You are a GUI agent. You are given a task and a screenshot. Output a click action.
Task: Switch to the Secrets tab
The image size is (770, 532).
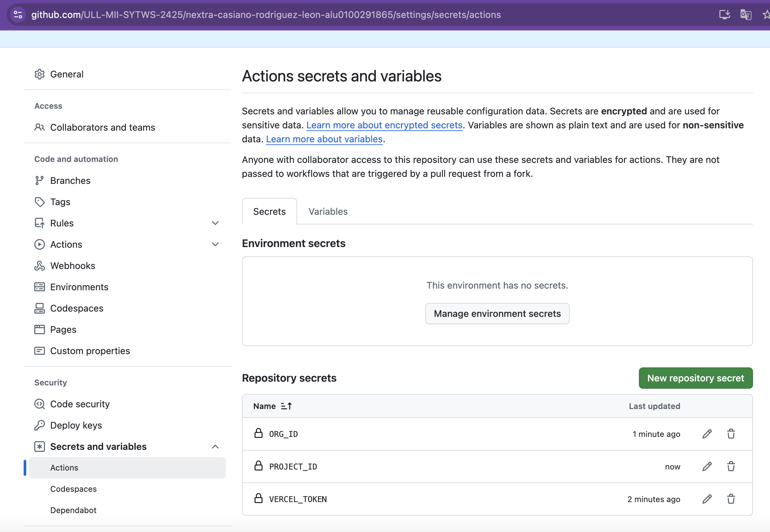(269, 211)
